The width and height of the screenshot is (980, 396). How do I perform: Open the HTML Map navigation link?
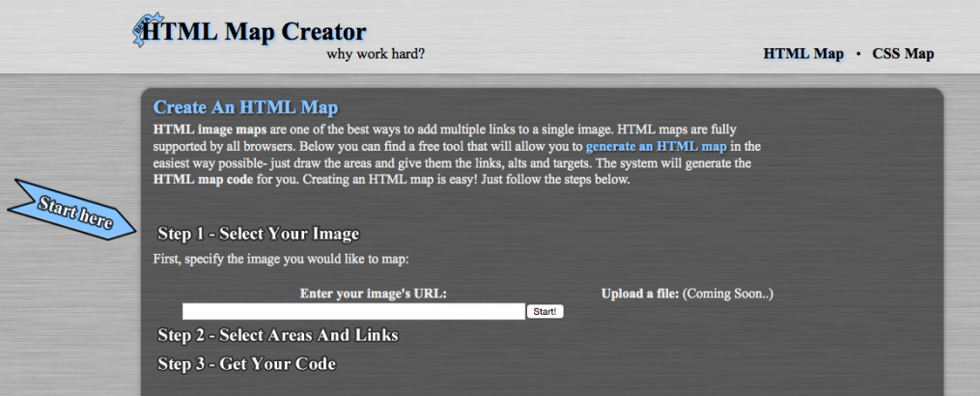tap(803, 54)
